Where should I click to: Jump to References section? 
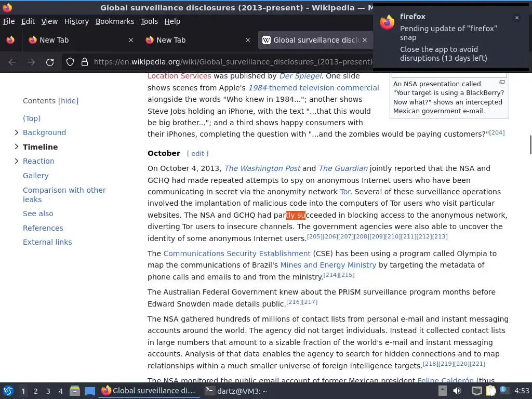click(43, 228)
